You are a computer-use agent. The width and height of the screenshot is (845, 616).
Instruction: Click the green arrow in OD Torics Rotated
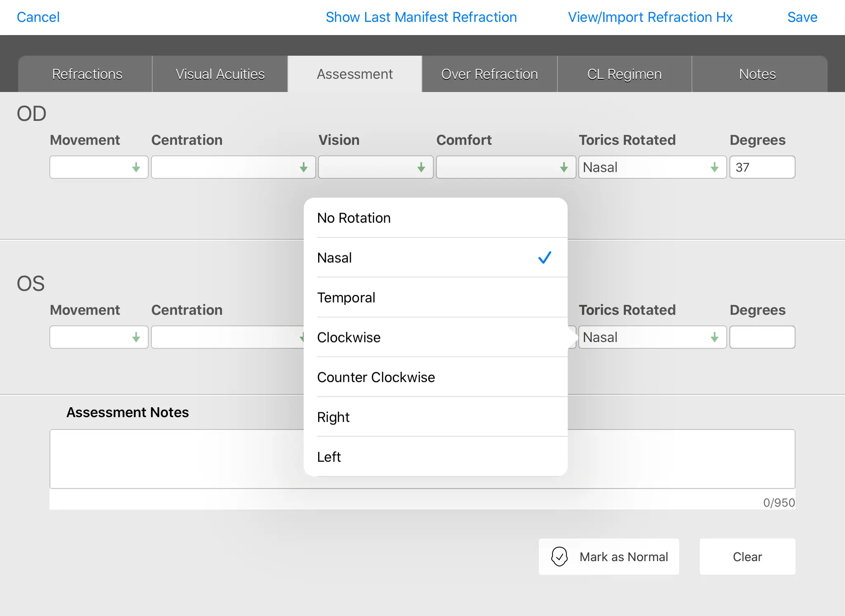(x=715, y=167)
